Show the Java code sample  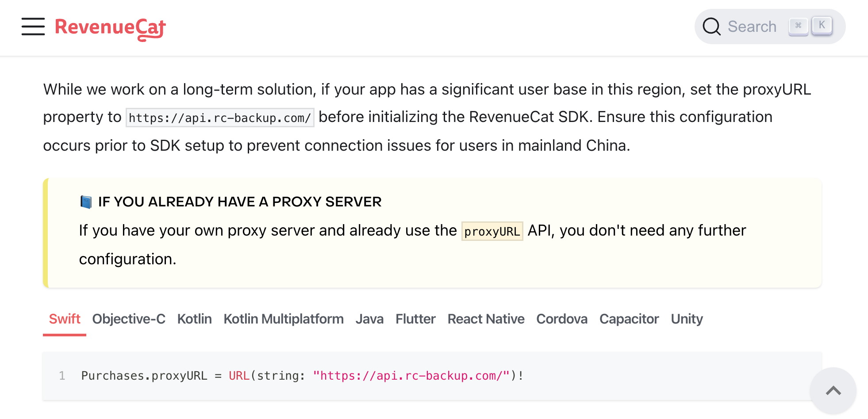[x=369, y=319]
